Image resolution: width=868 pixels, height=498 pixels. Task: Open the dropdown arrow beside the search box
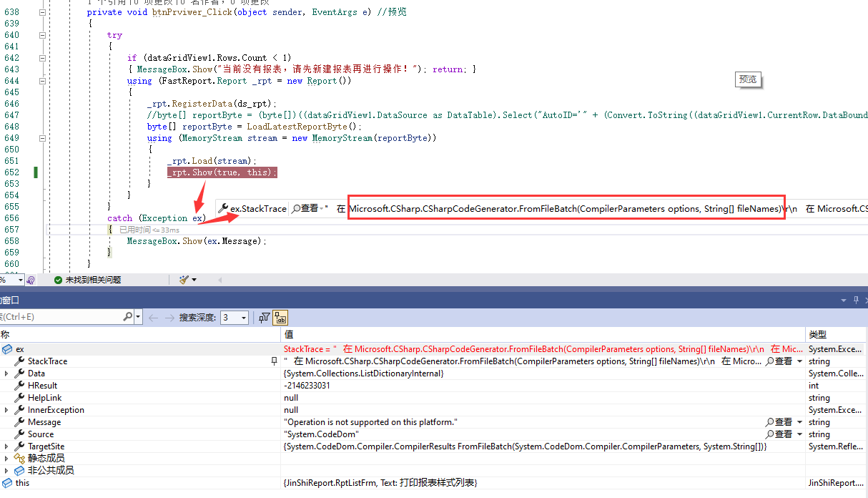pos(137,317)
